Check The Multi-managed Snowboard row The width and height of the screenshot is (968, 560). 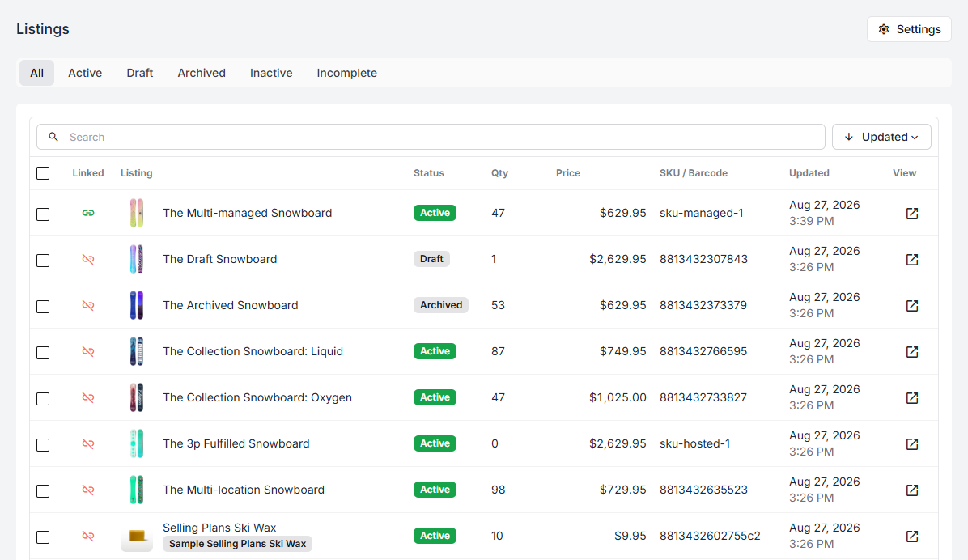click(43, 214)
